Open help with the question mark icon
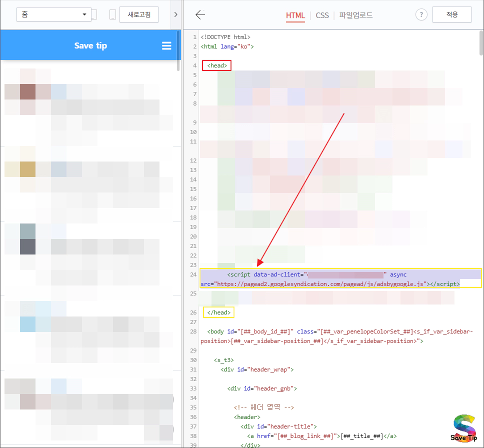The width and height of the screenshot is (484, 448). 421,14
